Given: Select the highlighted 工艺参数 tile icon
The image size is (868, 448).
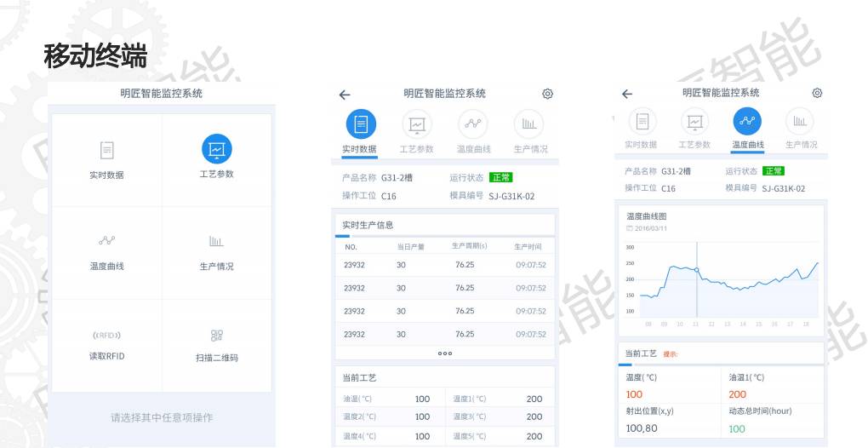Looking at the screenshot, I should pyautogui.click(x=216, y=149).
